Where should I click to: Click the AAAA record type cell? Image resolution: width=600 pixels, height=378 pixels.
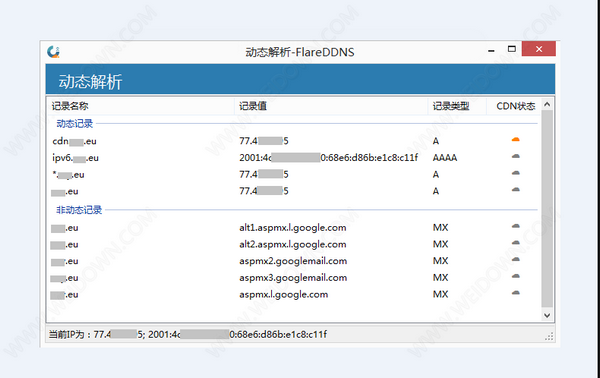(x=445, y=158)
